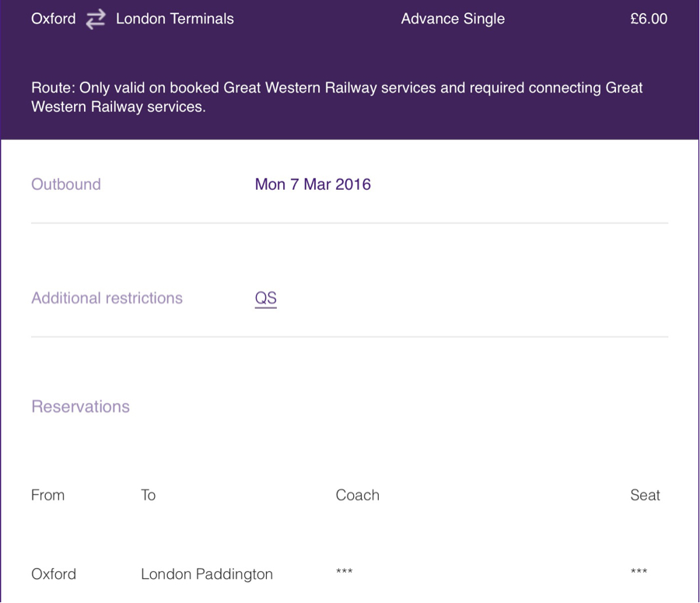The width and height of the screenshot is (700, 603).
Task: Click the To column header
Action: click(x=149, y=495)
